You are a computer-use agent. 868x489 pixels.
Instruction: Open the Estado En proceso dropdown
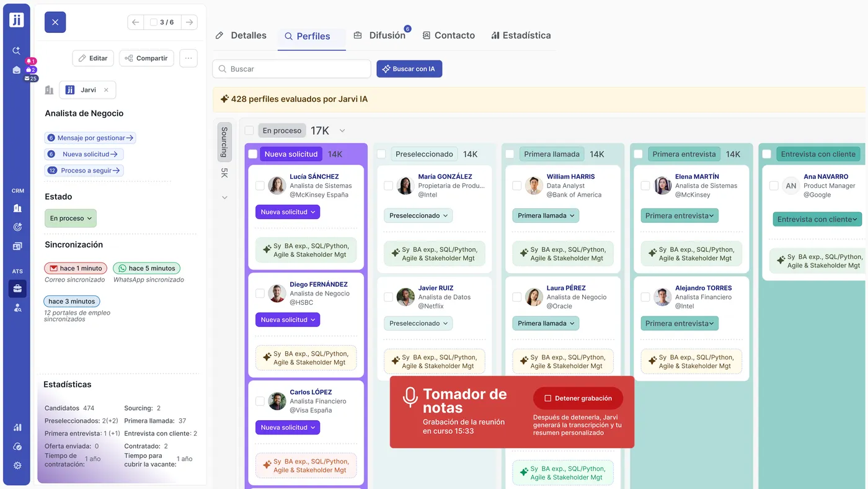click(71, 218)
